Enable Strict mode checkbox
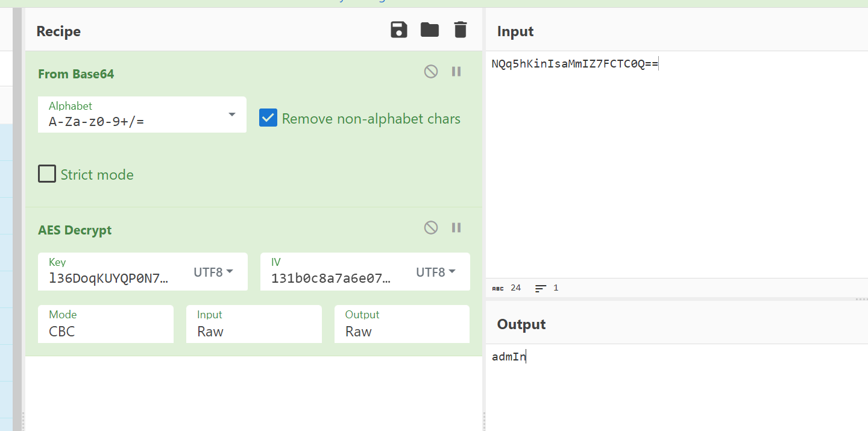 tap(47, 174)
